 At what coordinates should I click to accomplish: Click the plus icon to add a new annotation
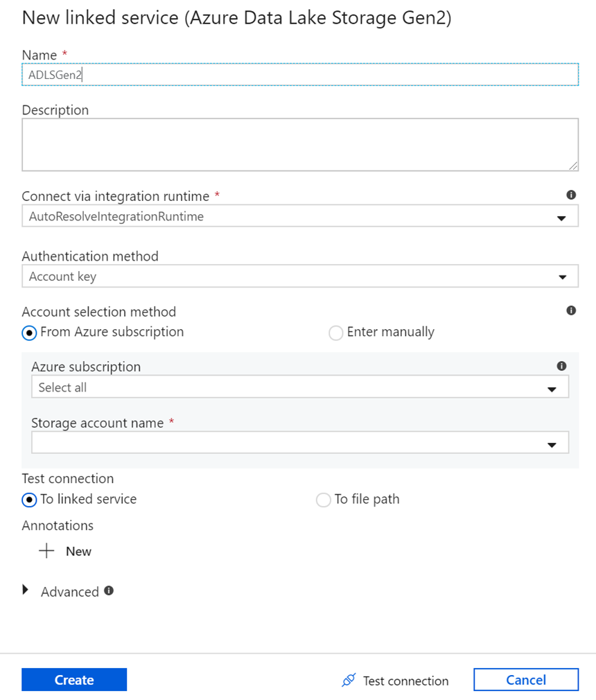tap(46, 551)
